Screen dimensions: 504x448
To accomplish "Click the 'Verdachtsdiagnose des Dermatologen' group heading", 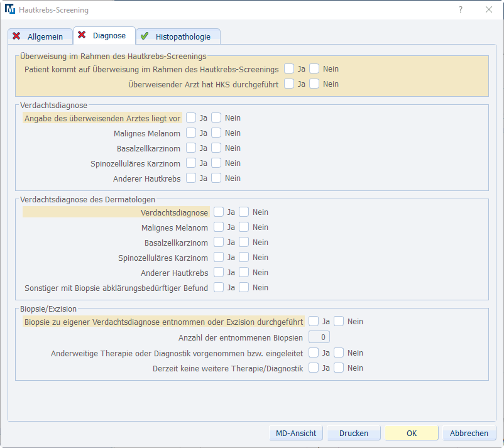I will pyautogui.click(x=87, y=200).
